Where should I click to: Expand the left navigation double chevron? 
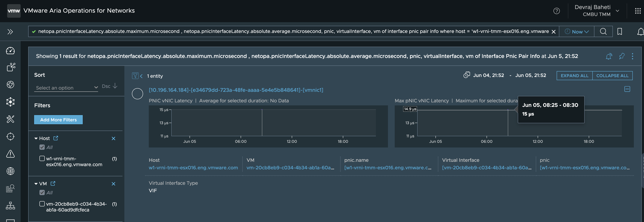[10, 32]
